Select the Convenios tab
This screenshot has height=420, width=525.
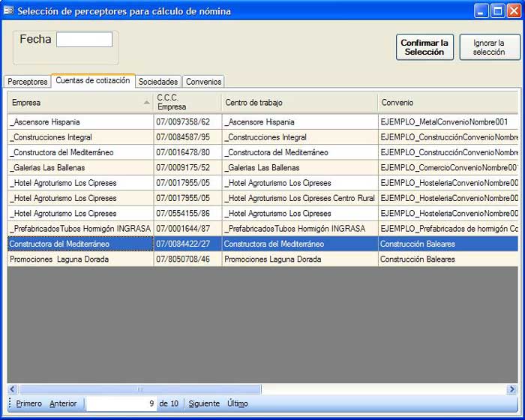(x=203, y=82)
